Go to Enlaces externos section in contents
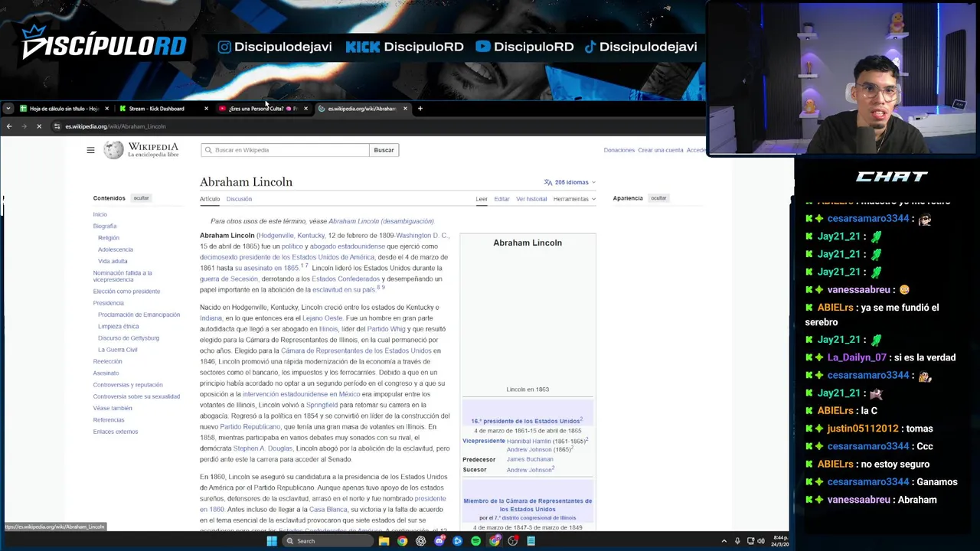The height and width of the screenshot is (551, 980). 116,432
